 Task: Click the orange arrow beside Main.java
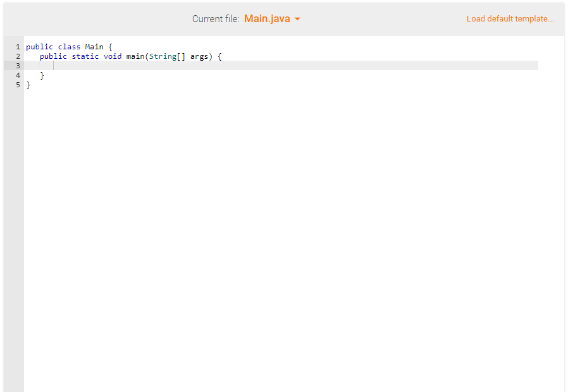(297, 19)
